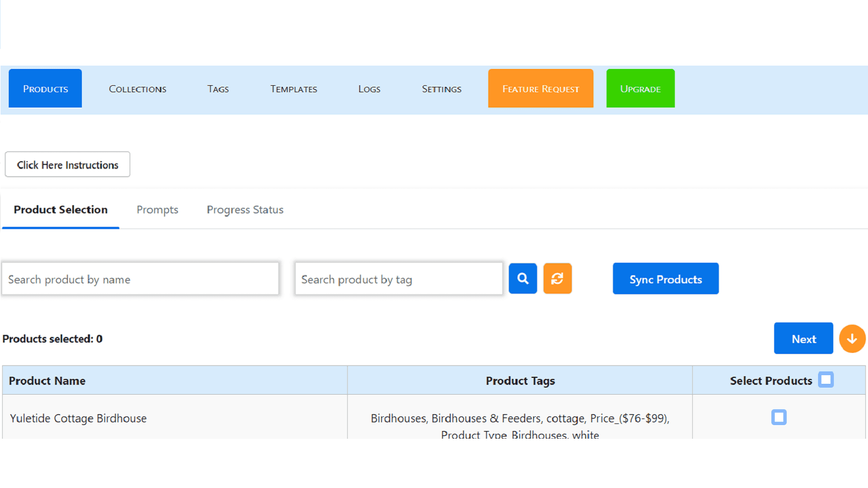Viewport: 868px width, 488px height.
Task: Click the Next button
Action: pos(803,338)
